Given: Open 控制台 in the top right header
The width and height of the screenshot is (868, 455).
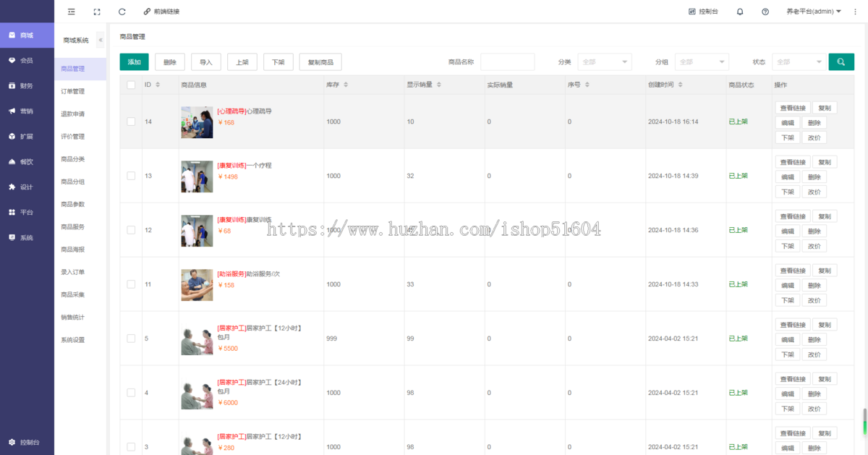Looking at the screenshot, I should (x=704, y=12).
